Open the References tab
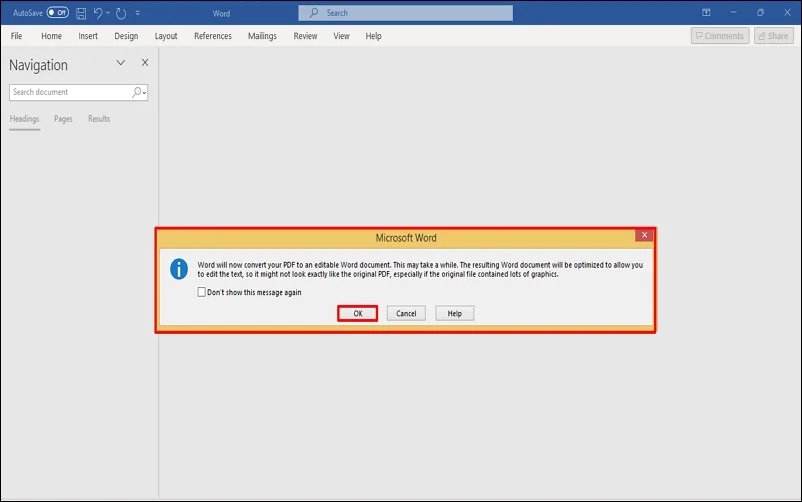The width and height of the screenshot is (802, 502). [x=213, y=36]
